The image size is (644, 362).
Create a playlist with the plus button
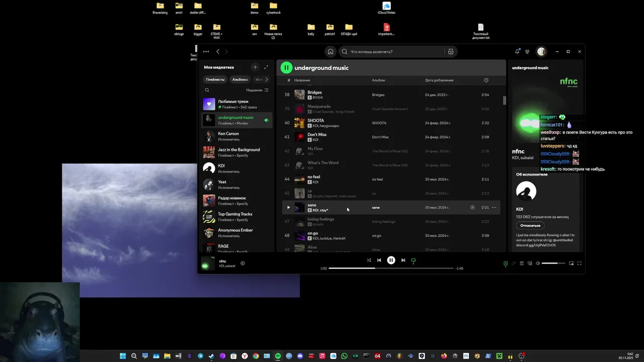click(255, 67)
